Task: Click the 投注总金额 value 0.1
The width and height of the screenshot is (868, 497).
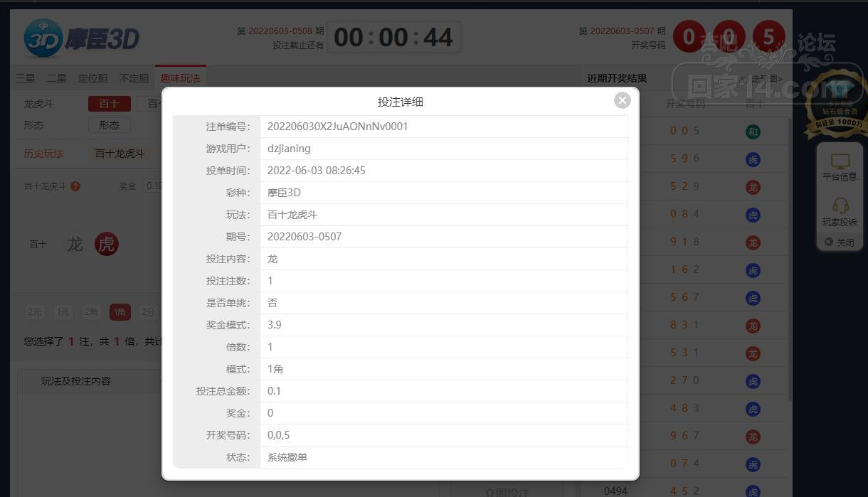Action: point(275,391)
